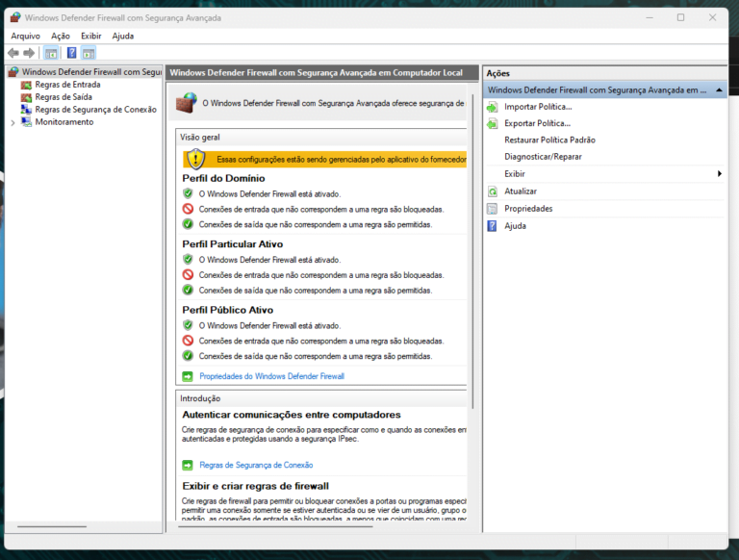Click the yellow managed-by-vendor warning banner text
Viewport: 739px width, 560px height.
point(342,160)
